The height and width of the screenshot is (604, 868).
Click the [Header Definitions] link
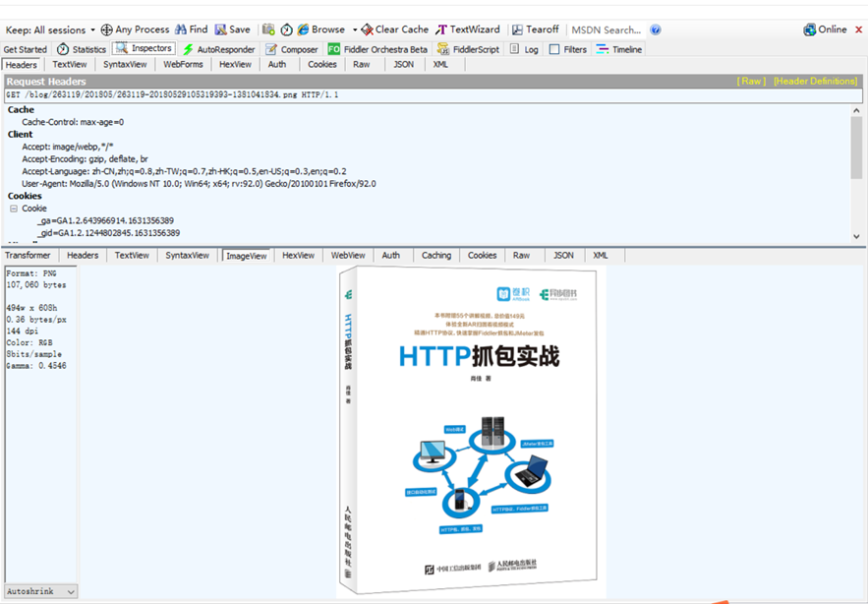[816, 81]
